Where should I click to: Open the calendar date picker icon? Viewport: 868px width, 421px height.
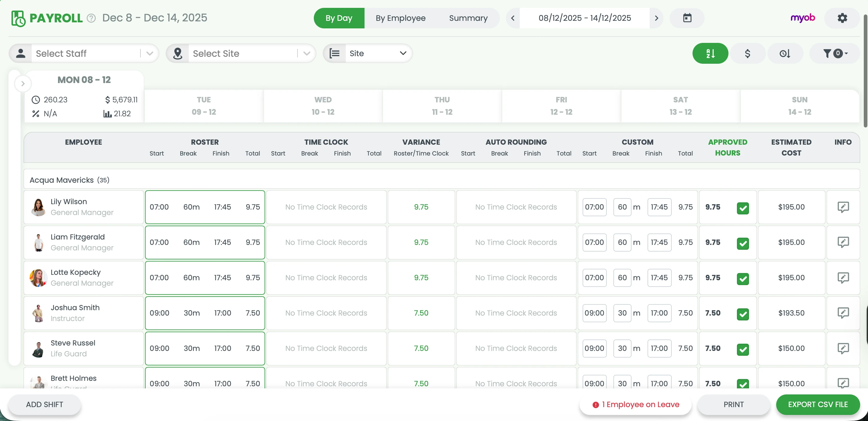[687, 18]
